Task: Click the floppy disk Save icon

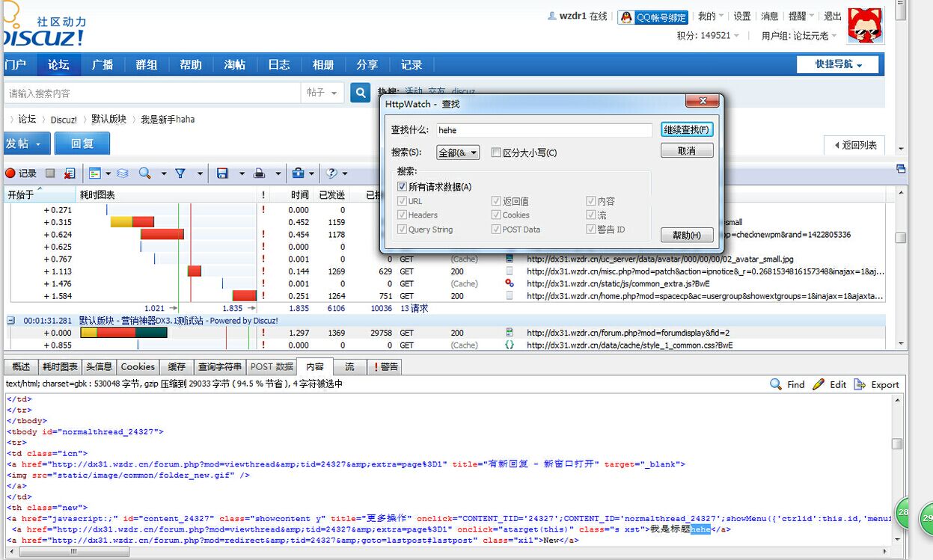Action: coord(222,173)
